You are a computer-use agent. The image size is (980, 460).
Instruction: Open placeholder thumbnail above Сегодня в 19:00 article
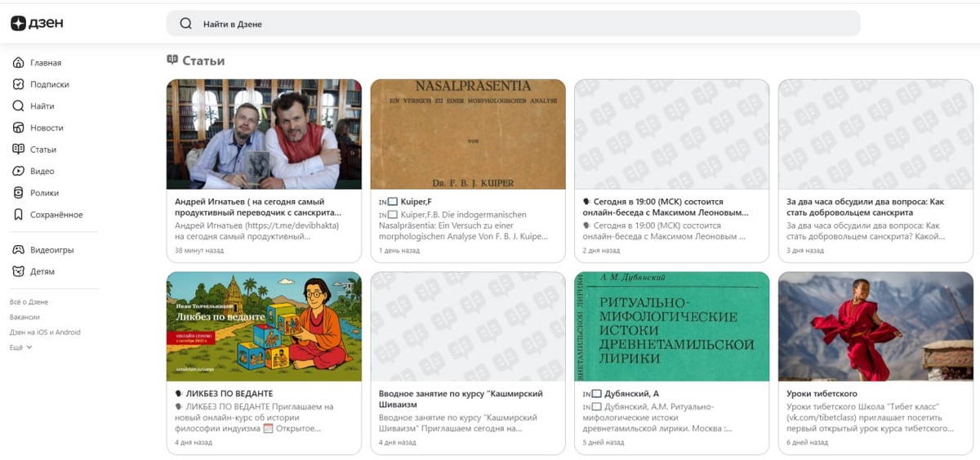pos(672,135)
